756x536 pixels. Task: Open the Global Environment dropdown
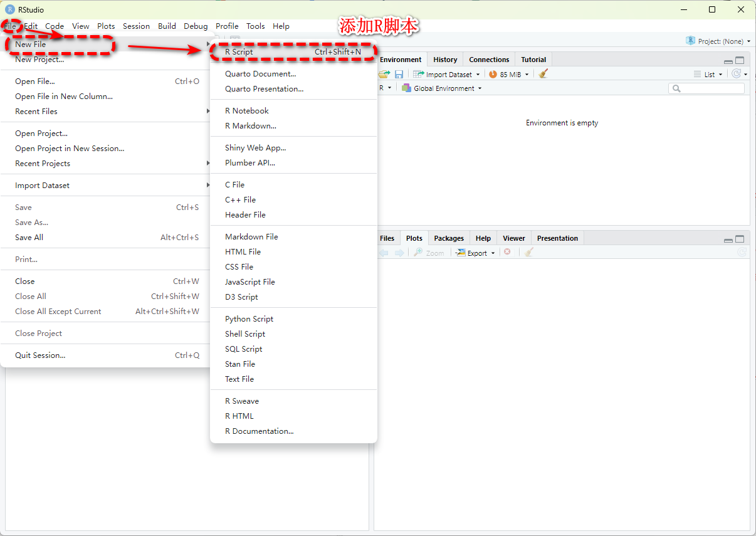point(442,88)
